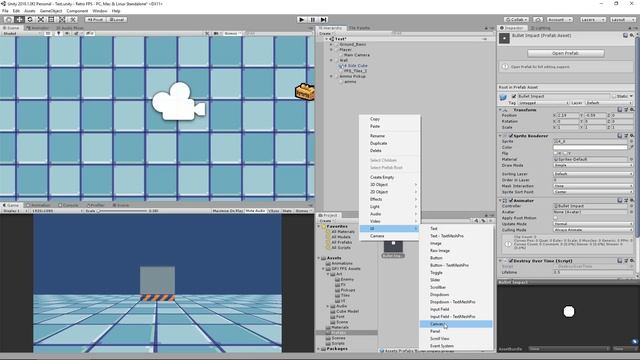Select the Move tool in toolbar
640x360 pixels.
[x=19, y=20]
